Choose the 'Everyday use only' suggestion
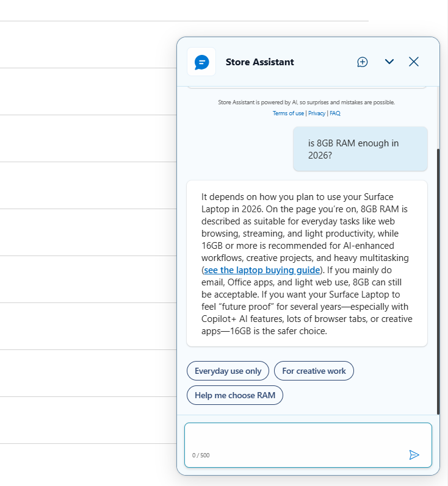The image size is (448, 486). point(228,371)
